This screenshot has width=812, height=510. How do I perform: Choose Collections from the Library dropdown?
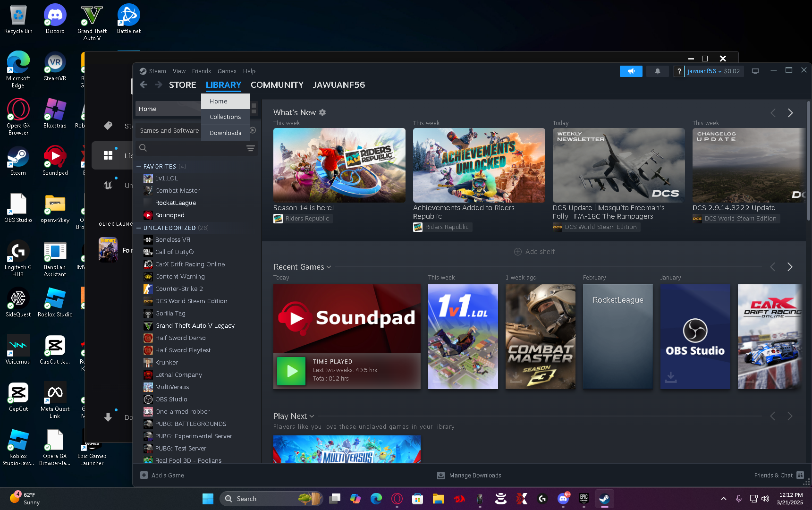click(225, 117)
